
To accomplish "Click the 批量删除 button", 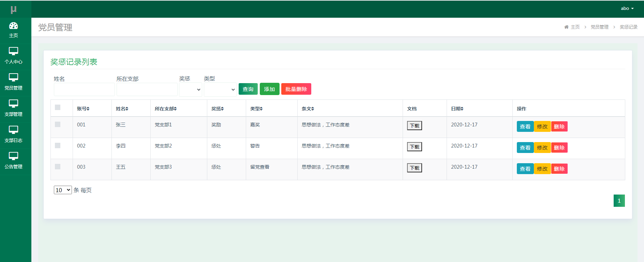I will 296,89.
